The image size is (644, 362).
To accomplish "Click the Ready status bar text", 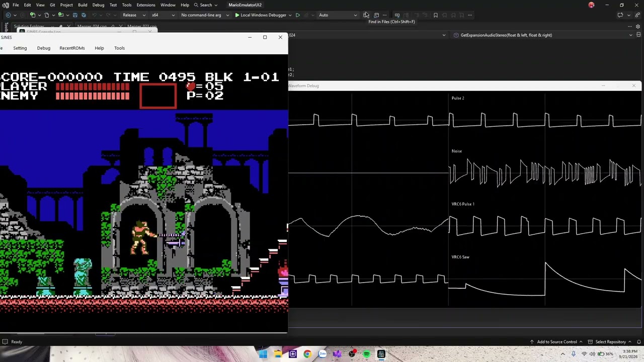I will pos(17,342).
